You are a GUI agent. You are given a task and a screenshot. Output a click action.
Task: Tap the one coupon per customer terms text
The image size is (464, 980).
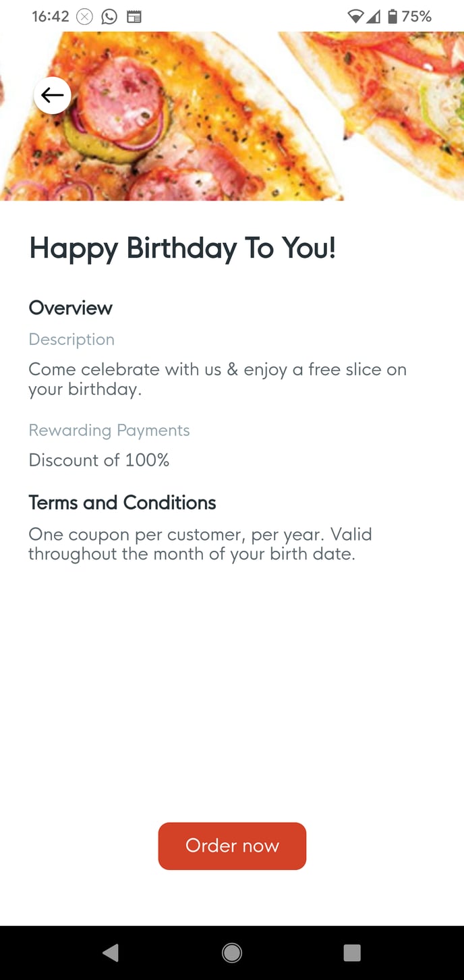coord(200,544)
